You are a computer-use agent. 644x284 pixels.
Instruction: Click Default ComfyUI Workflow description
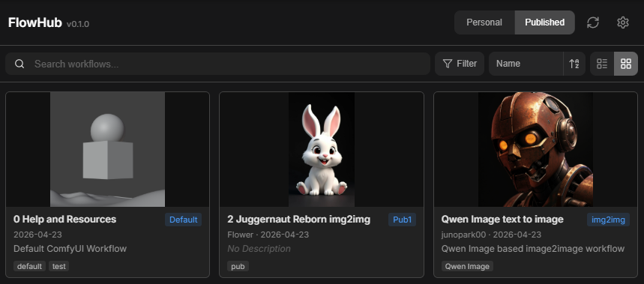point(70,249)
